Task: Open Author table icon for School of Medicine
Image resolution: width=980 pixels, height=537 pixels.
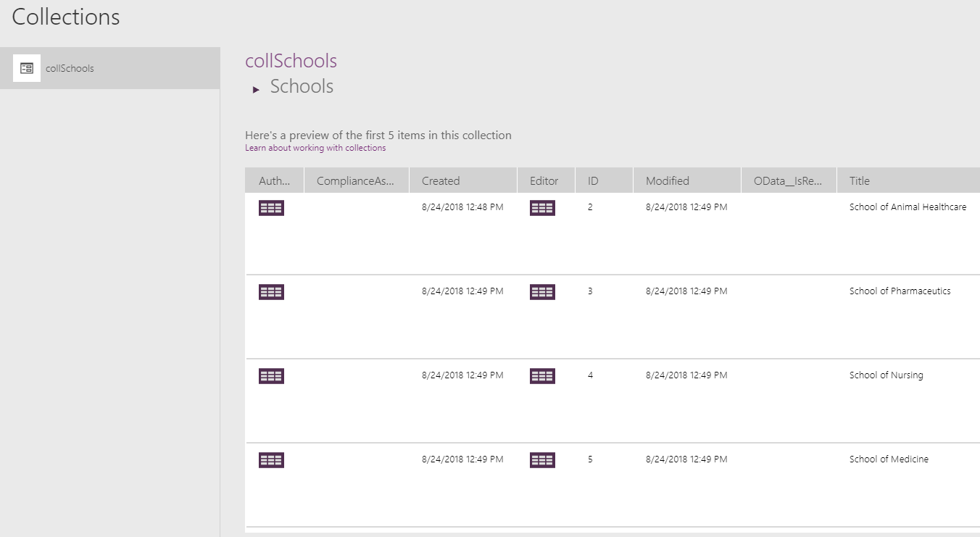Action: point(271,460)
